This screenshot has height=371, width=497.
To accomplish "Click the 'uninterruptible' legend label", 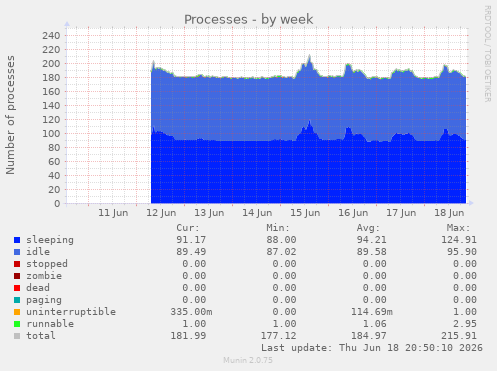I will [x=71, y=312].
